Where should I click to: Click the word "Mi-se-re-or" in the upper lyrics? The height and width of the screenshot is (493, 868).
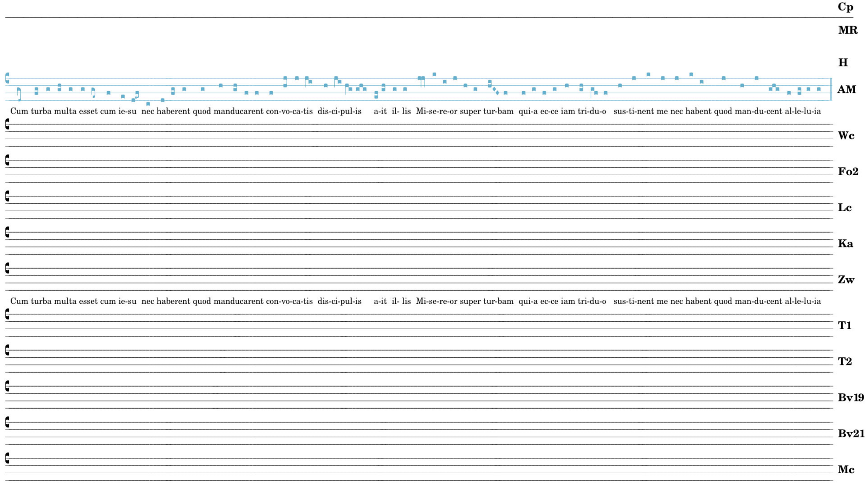pos(436,111)
